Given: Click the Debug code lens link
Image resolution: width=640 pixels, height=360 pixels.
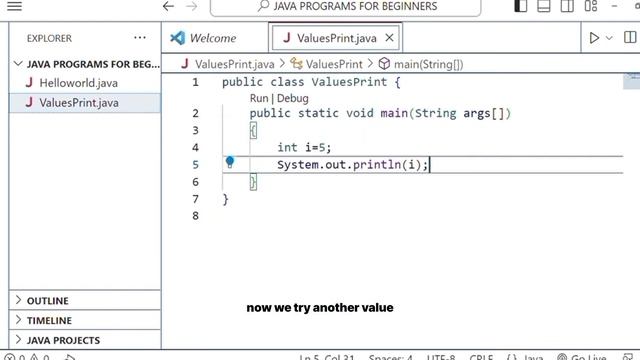Looking at the screenshot, I should (x=292, y=98).
